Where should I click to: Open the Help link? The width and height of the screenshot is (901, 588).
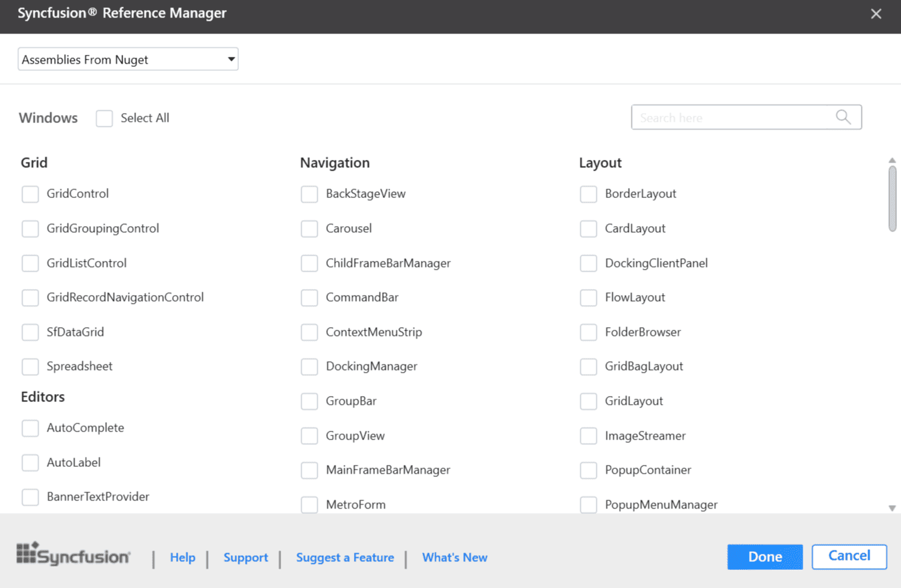click(x=183, y=557)
